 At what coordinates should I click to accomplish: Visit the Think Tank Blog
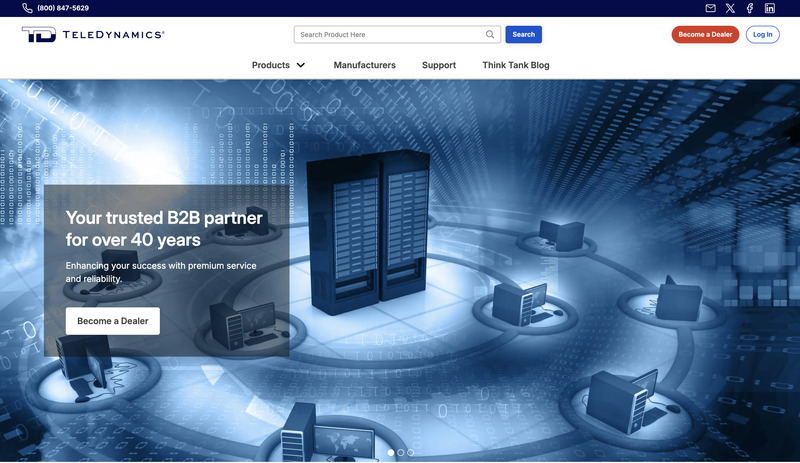pos(516,65)
